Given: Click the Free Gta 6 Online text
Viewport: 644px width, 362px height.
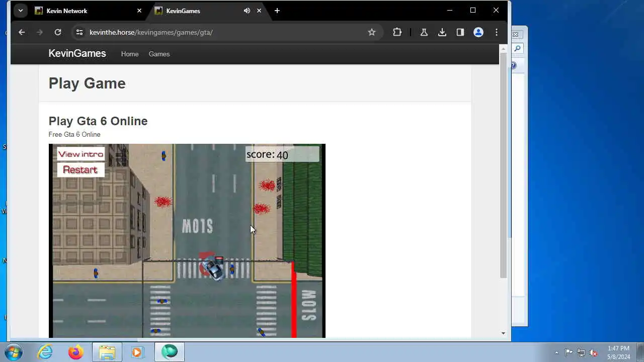Looking at the screenshot, I should pyautogui.click(x=74, y=134).
